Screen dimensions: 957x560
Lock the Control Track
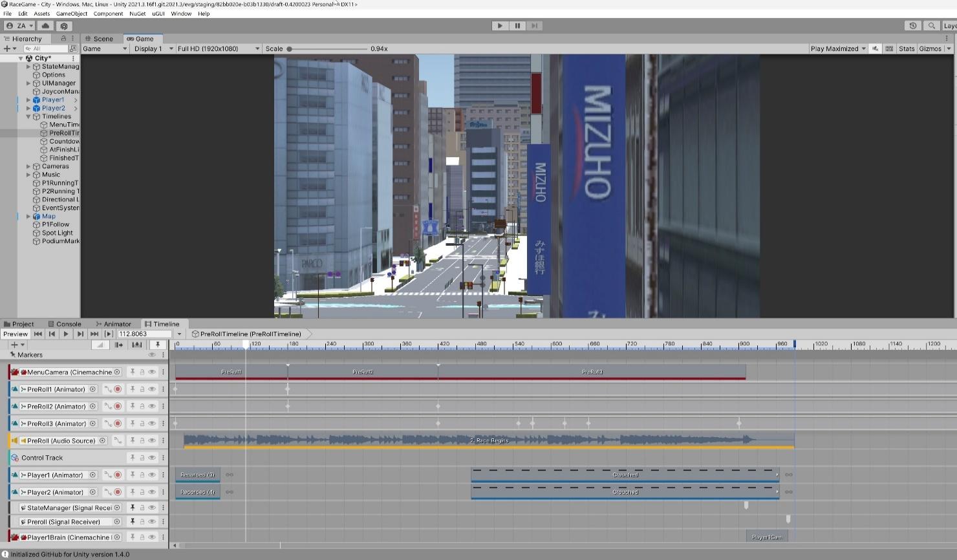coord(142,458)
